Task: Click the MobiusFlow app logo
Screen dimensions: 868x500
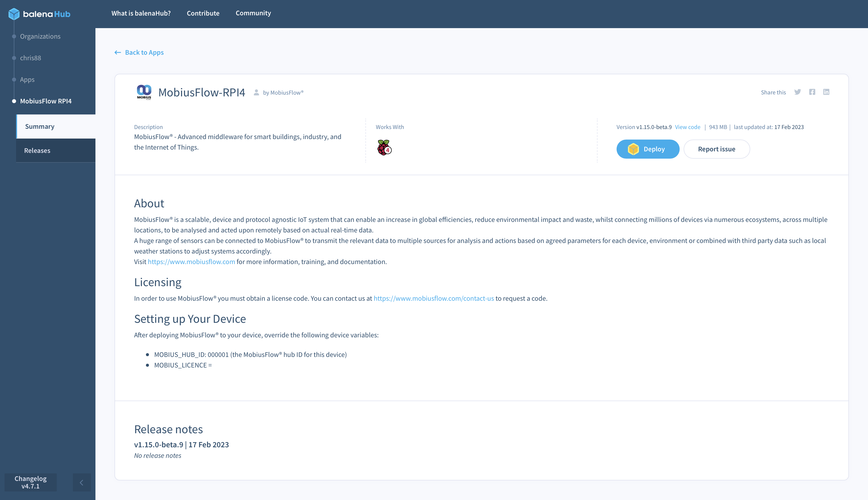Action: point(144,92)
